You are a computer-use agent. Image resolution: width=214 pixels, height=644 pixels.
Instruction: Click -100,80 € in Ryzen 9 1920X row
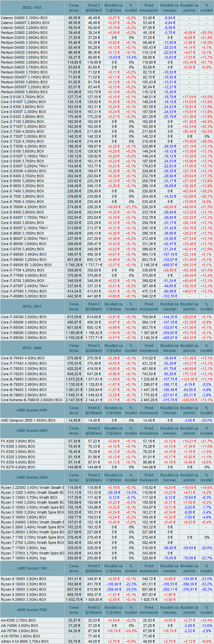coord(114,584)
